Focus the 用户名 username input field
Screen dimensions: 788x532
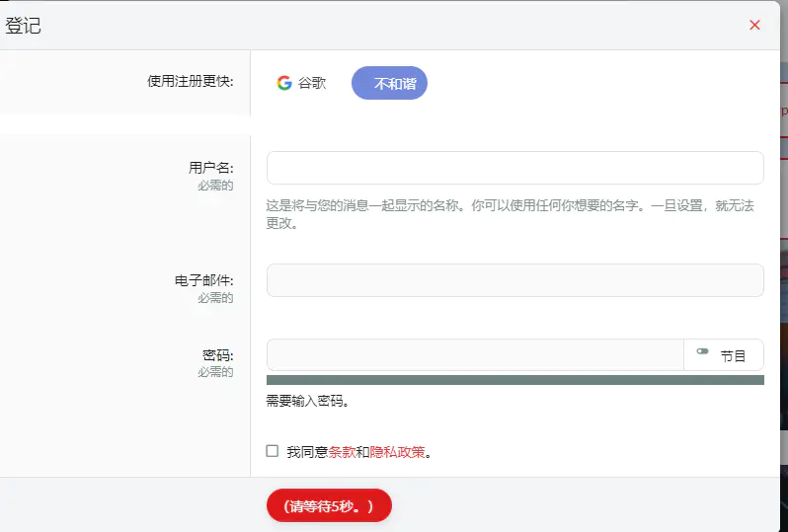tap(514, 168)
